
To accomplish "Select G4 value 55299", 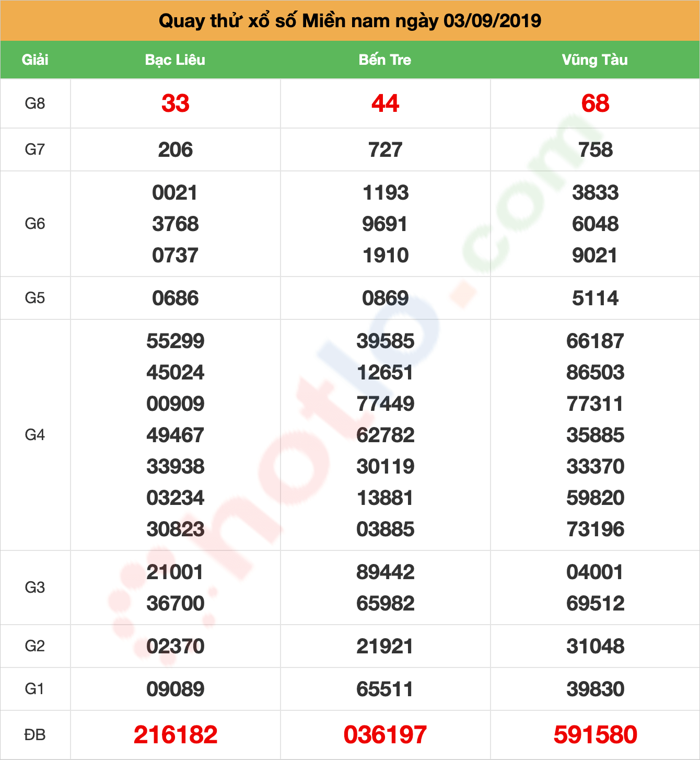I will tap(176, 341).
